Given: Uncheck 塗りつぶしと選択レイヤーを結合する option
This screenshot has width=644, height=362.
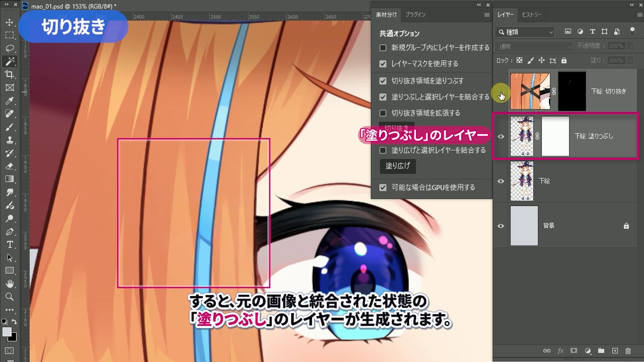Looking at the screenshot, I should point(383,97).
